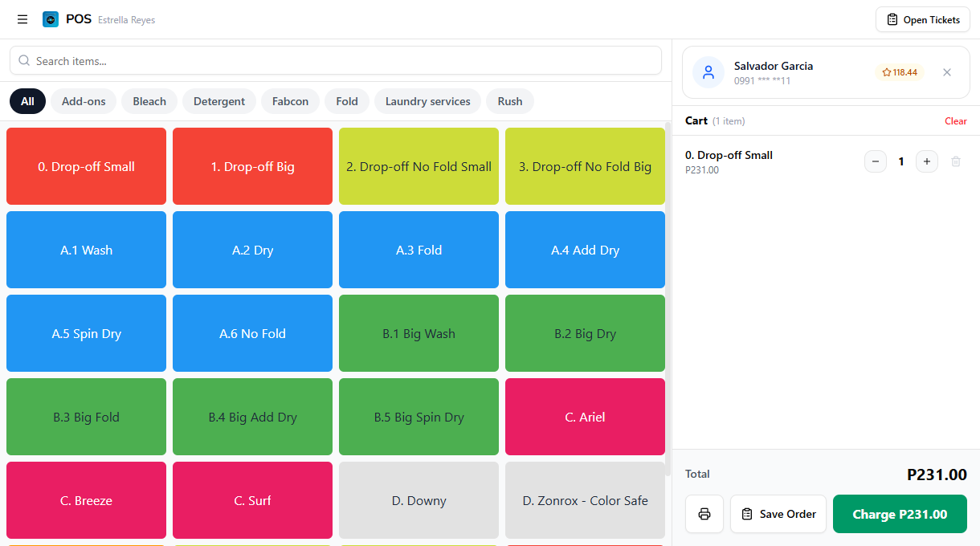Filter items by Fabcon
The image size is (980, 546).
[290, 101]
